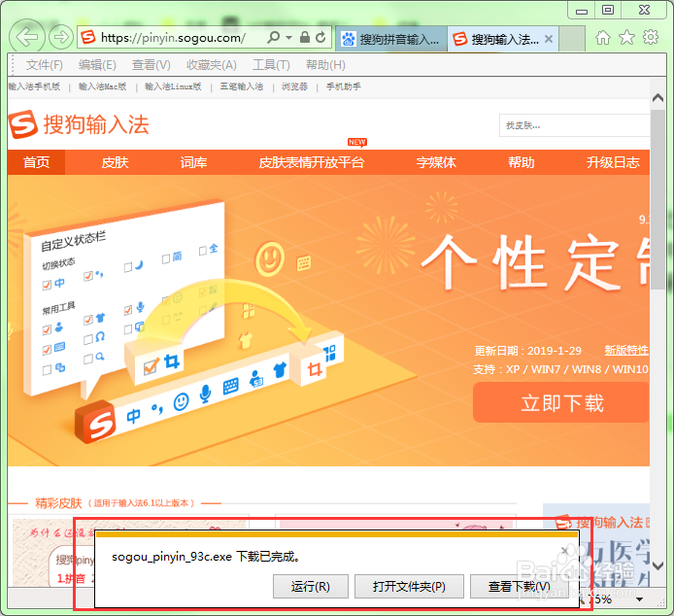The width and height of the screenshot is (674, 616).
Task: Click the address bar search magnifier
Action: pyautogui.click(x=273, y=38)
